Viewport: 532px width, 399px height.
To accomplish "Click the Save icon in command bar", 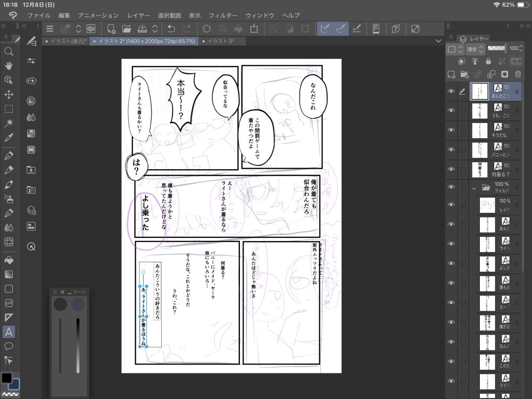I will tap(142, 29).
